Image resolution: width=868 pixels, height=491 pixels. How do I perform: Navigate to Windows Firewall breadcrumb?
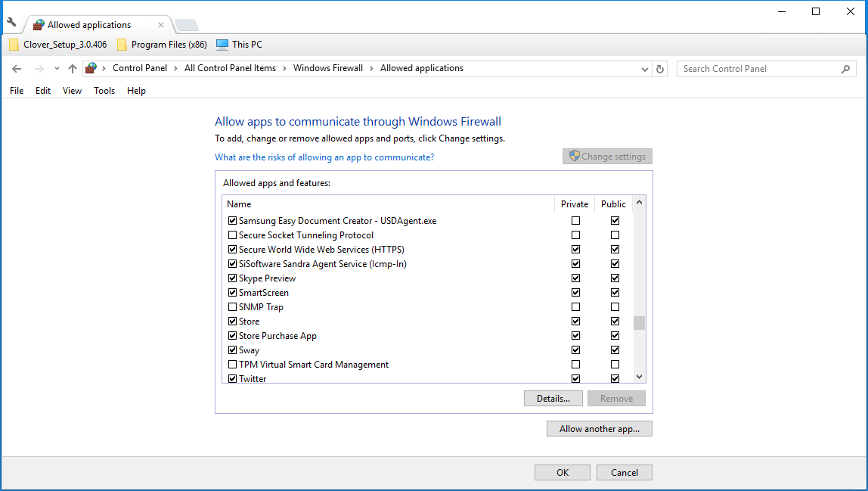[x=327, y=68]
